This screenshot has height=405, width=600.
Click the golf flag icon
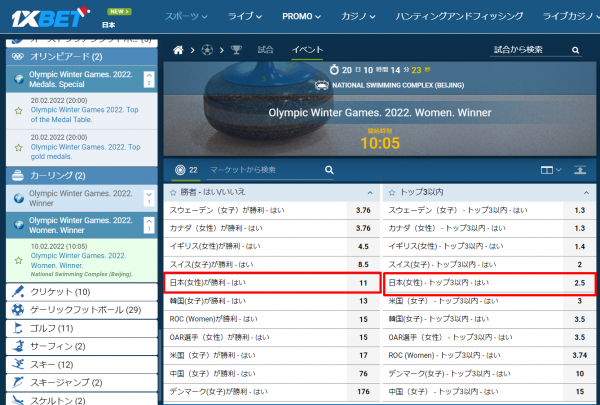(x=18, y=328)
